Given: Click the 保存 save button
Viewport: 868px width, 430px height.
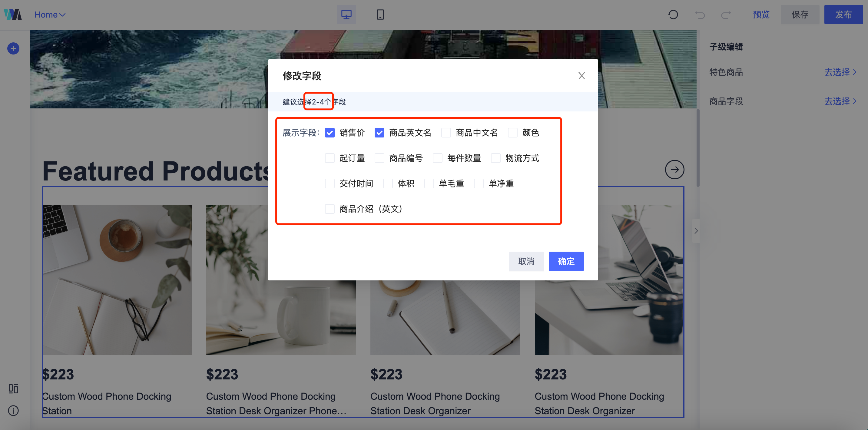Looking at the screenshot, I should pos(800,15).
